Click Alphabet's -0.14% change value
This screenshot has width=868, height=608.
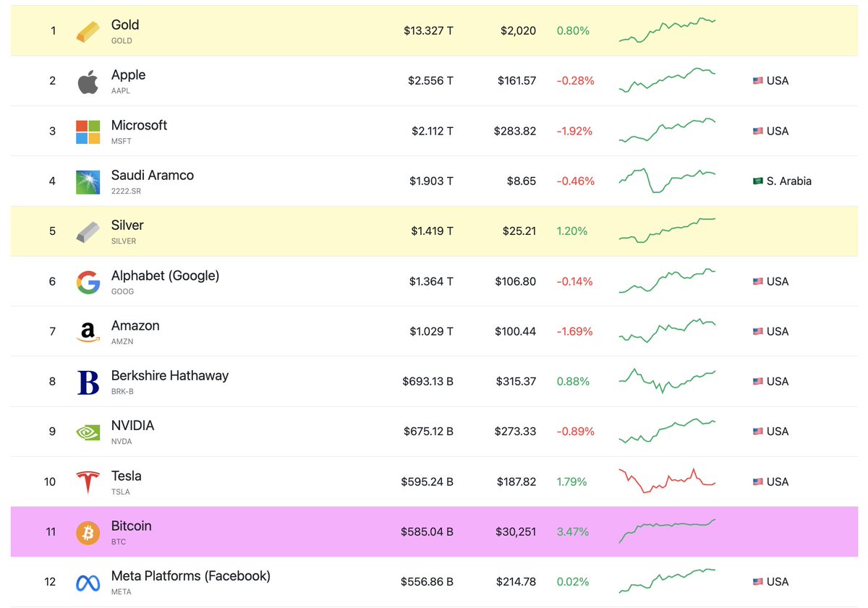point(574,281)
